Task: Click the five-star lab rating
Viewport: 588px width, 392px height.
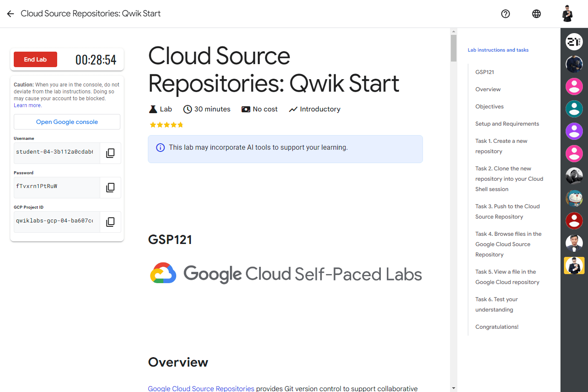Action: [166, 125]
